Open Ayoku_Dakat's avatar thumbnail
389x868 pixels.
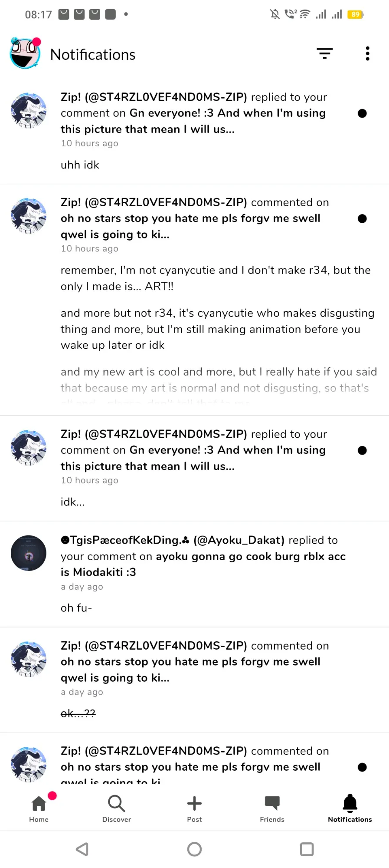coord(29,553)
